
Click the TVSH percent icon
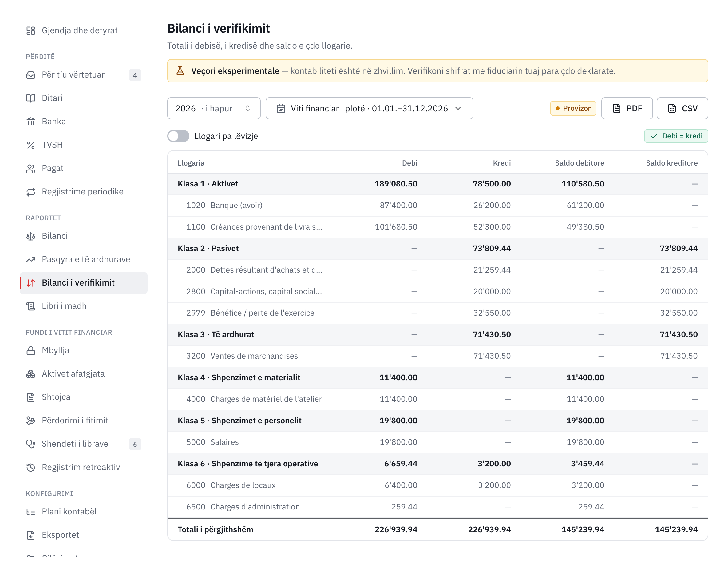click(x=31, y=145)
